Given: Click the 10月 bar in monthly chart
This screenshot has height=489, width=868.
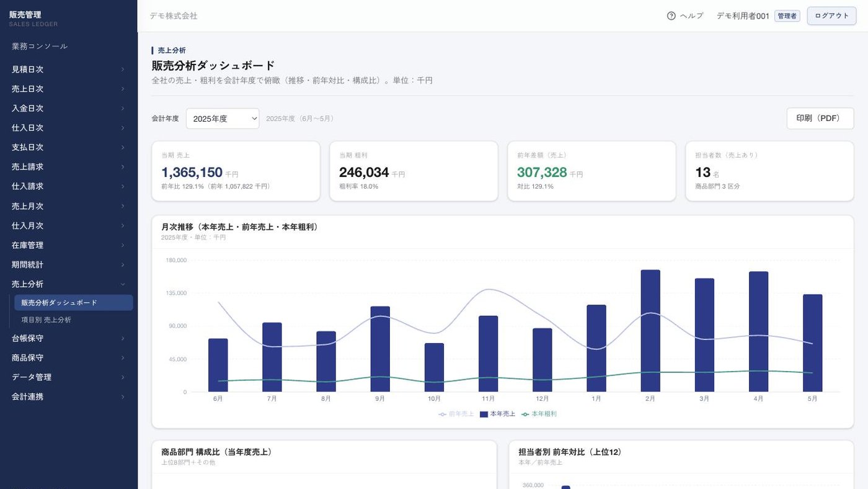Looking at the screenshot, I should [434, 367].
